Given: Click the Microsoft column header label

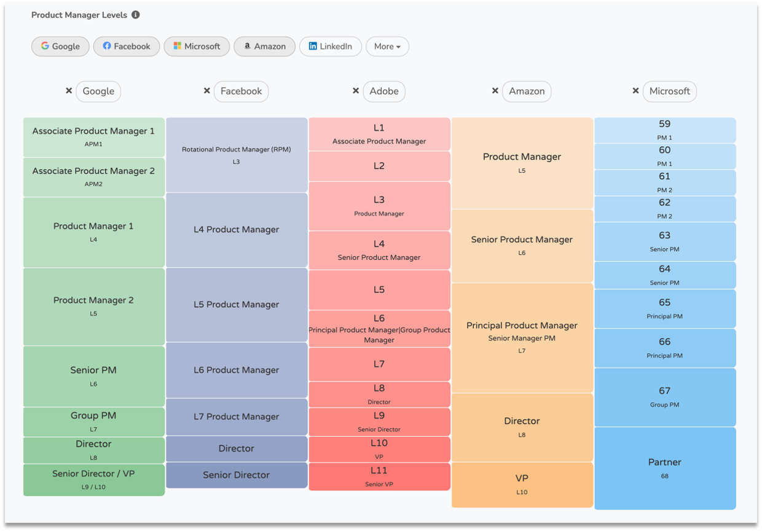Looking at the screenshot, I should (x=670, y=91).
